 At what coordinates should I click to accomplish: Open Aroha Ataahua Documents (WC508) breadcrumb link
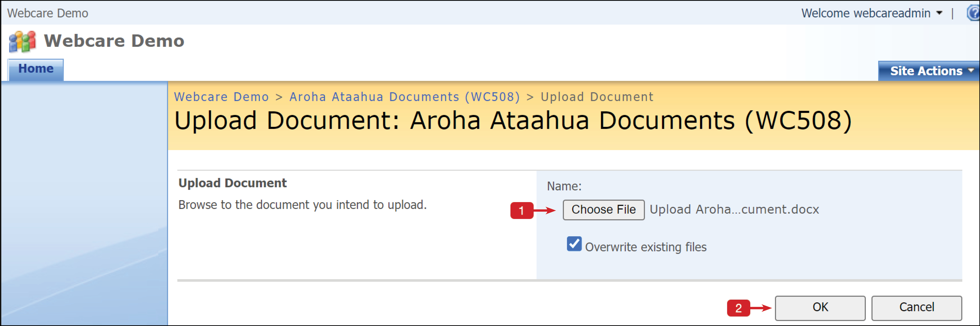pos(405,97)
